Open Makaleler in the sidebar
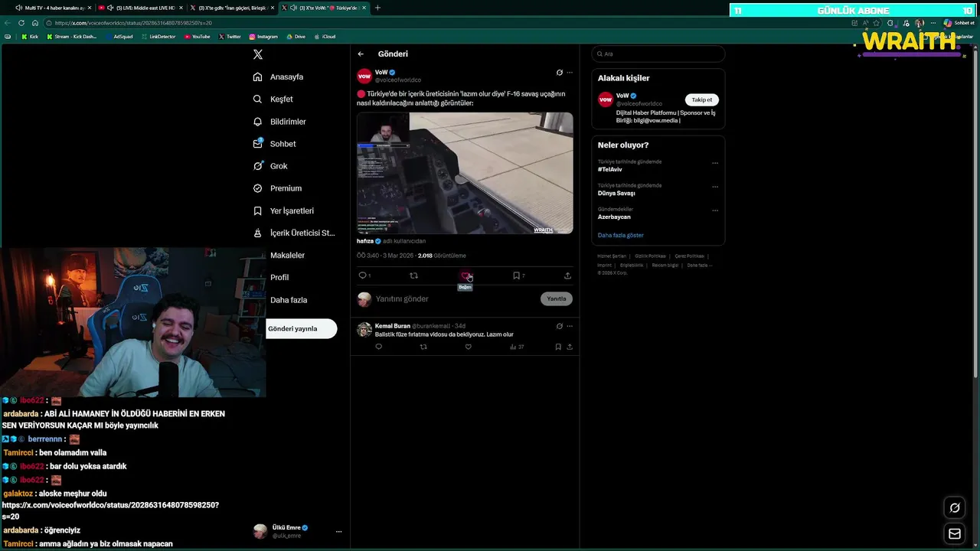 click(x=279, y=255)
